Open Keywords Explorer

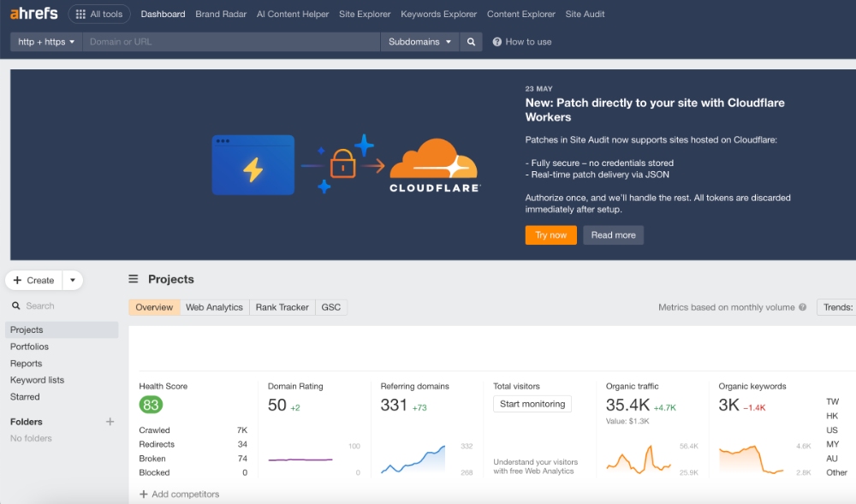pyautogui.click(x=439, y=15)
